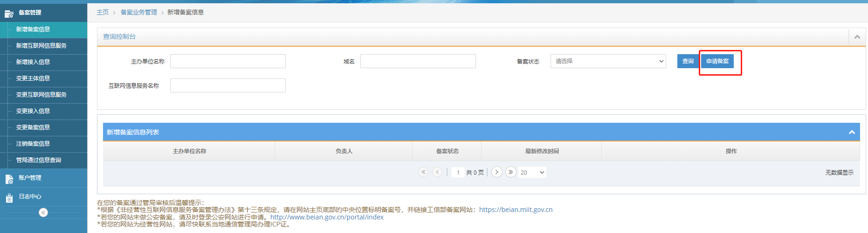Click the 日志中心 clipboard icon
The image size is (868, 233).
9,198
